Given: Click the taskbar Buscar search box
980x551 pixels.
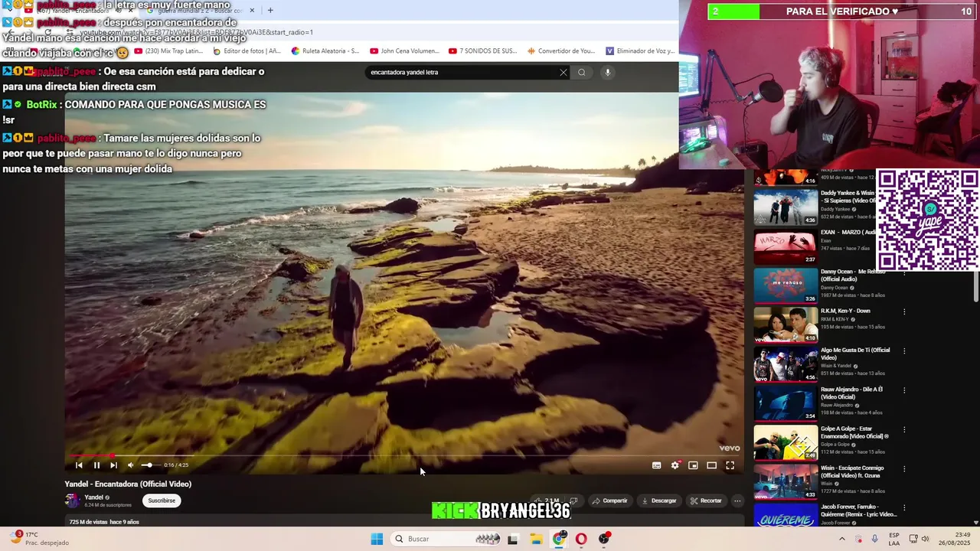Looking at the screenshot, I should tap(446, 539).
